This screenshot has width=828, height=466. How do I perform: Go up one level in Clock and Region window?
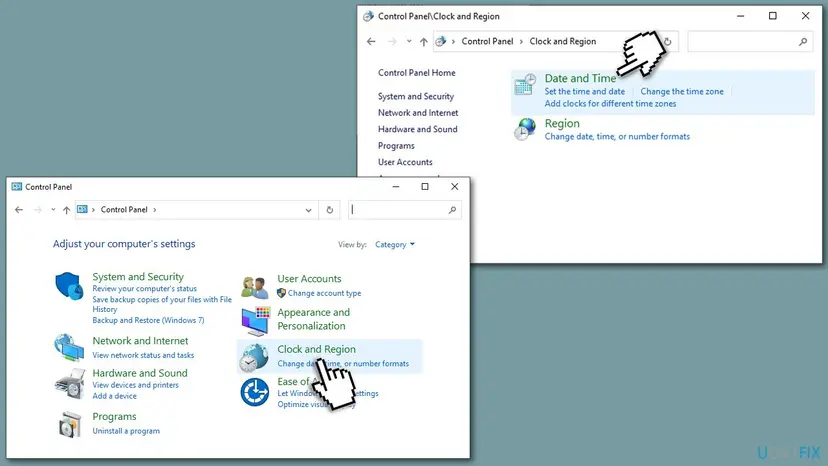pos(424,41)
